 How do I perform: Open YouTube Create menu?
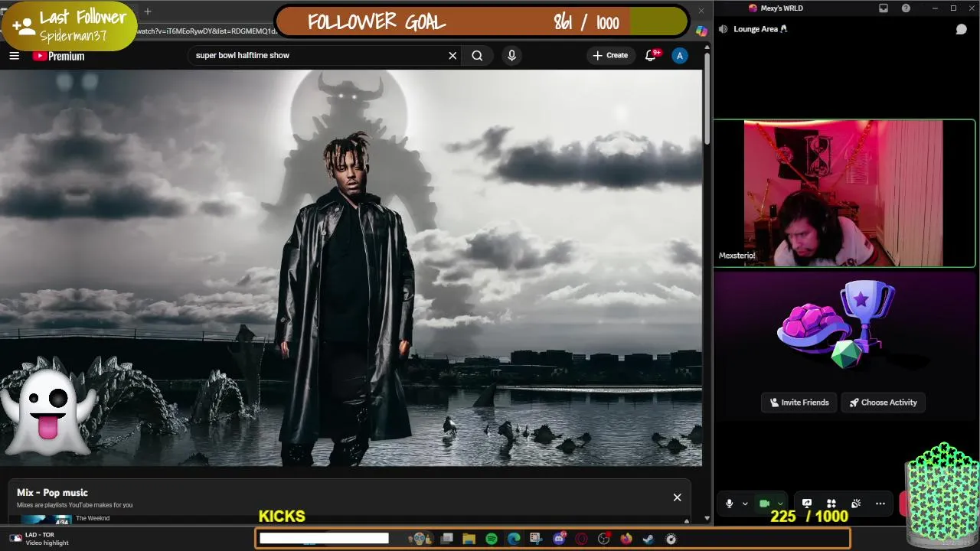[x=610, y=55]
